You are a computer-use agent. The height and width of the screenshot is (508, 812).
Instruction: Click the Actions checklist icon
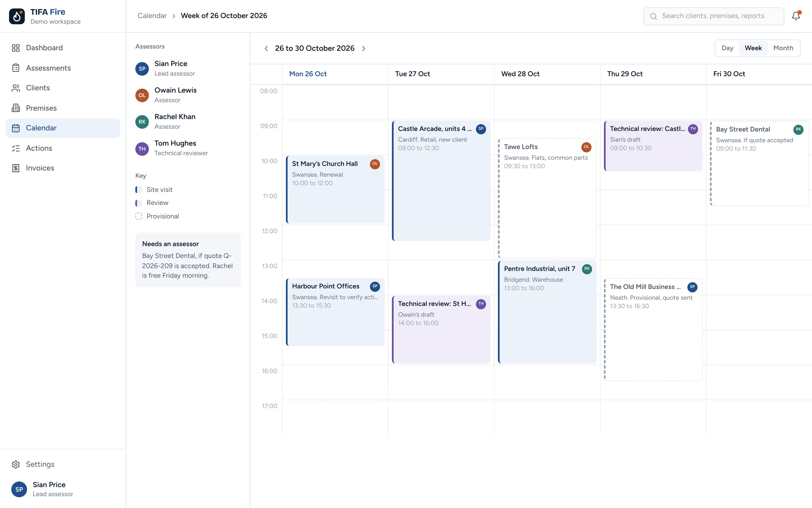click(16, 148)
